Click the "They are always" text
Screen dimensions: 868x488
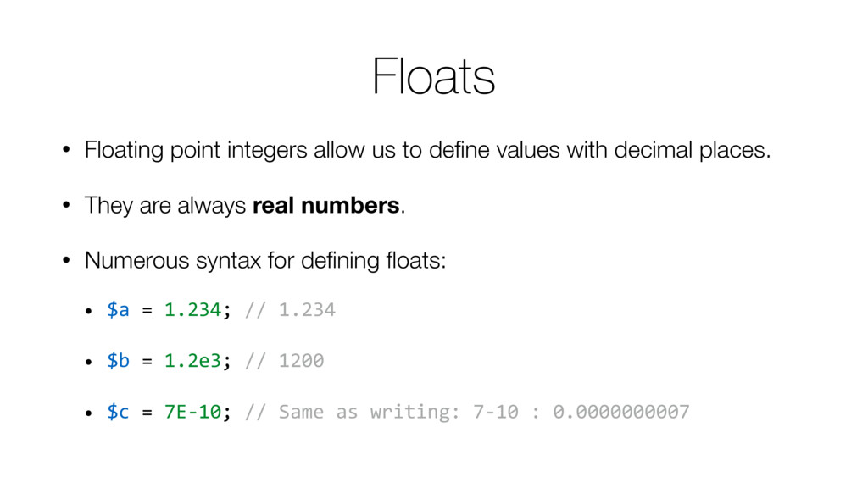165,205
